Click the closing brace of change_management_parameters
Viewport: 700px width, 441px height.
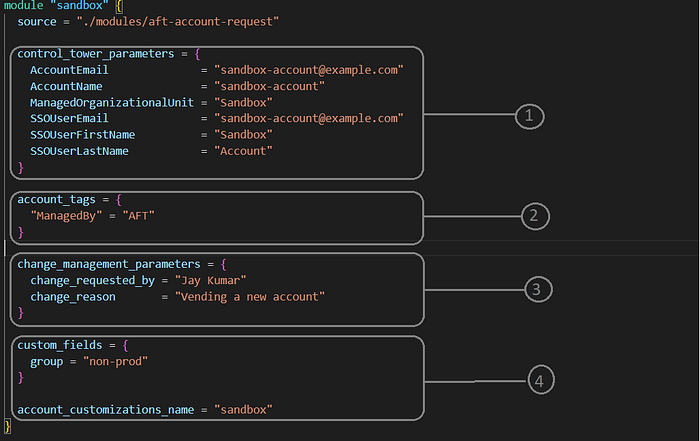21,313
